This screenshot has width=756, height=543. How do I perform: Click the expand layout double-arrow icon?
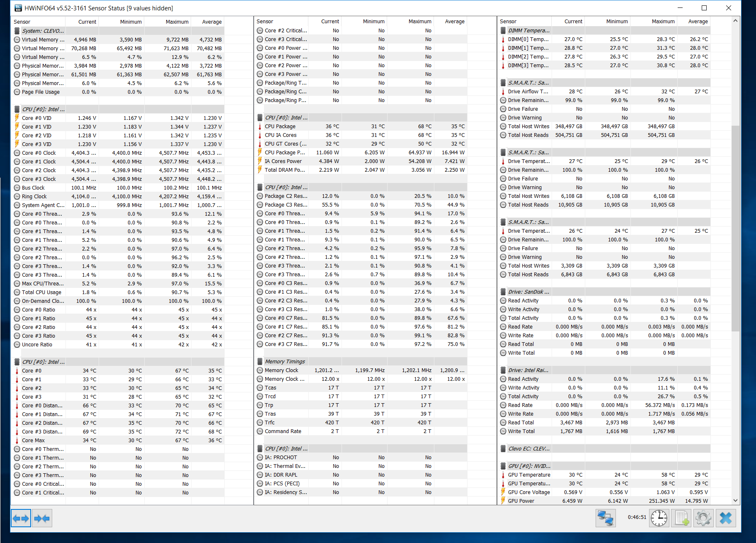(x=21, y=518)
